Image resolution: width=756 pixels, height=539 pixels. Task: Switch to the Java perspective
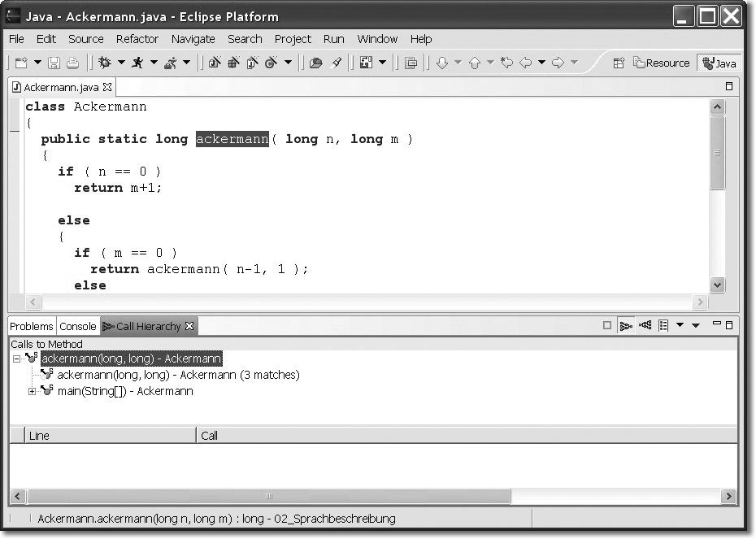tap(719, 63)
